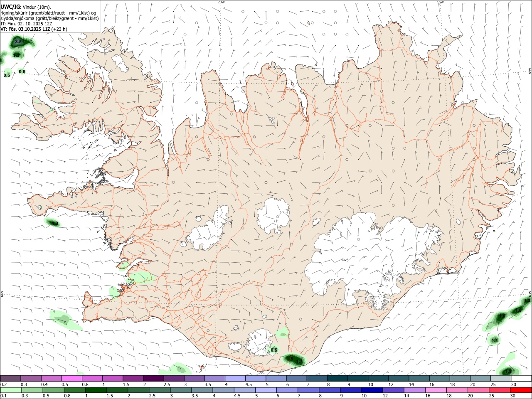Select the darkest purple swatch at snow value 2
Viewport: 532px width, 399px height.
[154, 378]
